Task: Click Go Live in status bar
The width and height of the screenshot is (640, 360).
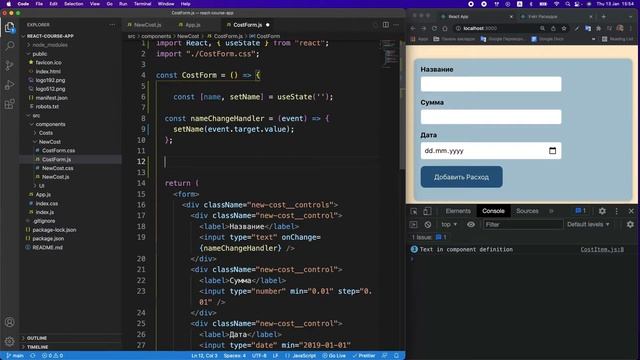Action: point(334,356)
